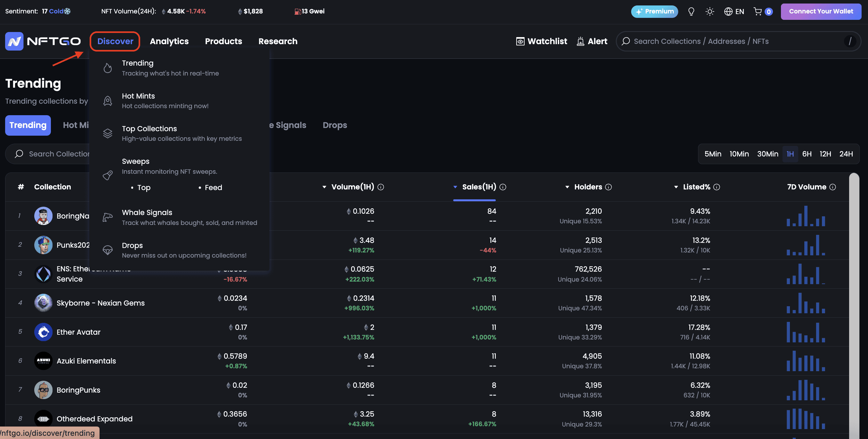Select the 24H time range
The width and height of the screenshot is (868, 439).
(846, 154)
